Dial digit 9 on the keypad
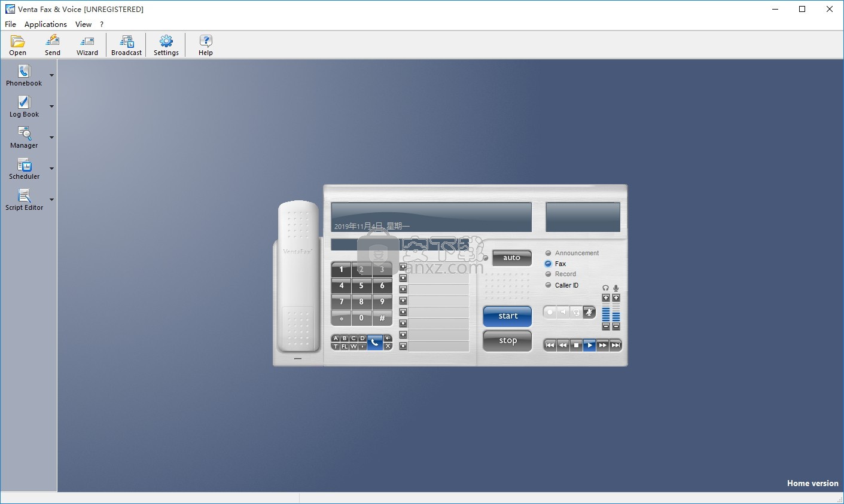Image resolution: width=844 pixels, height=504 pixels. 382,301
